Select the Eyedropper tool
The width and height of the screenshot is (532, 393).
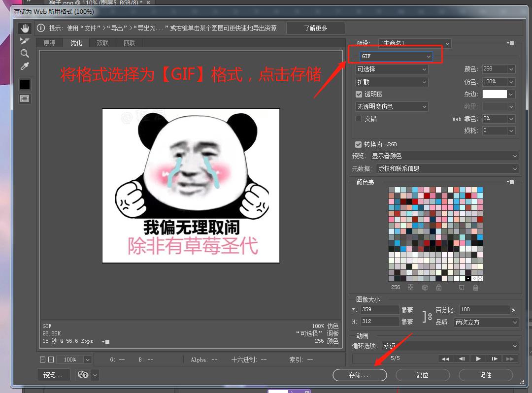pyautogui.click(x=25, y=66)
